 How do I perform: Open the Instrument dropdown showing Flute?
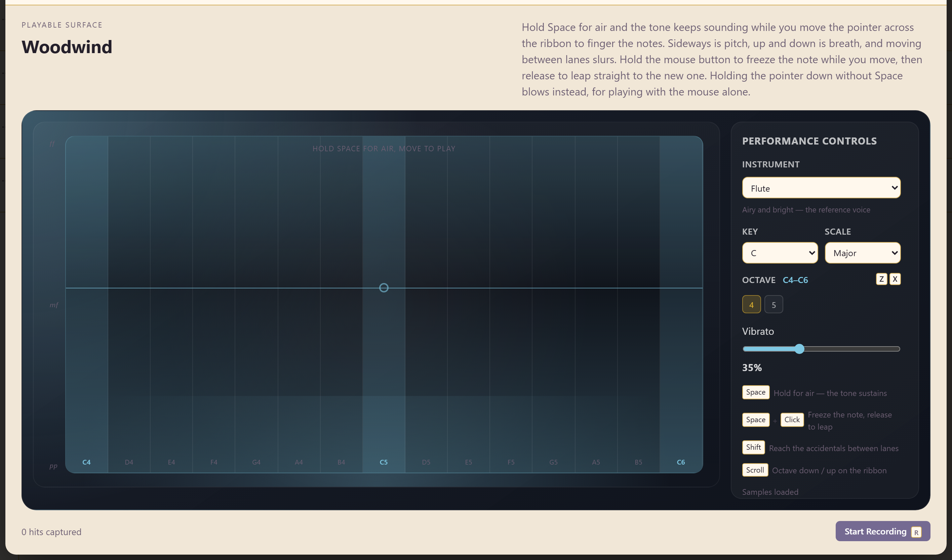(x=821, y=188)
